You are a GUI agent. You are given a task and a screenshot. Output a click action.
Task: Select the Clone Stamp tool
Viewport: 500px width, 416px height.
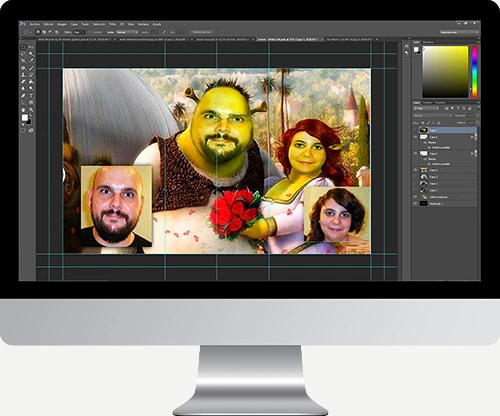pos(23,75)
